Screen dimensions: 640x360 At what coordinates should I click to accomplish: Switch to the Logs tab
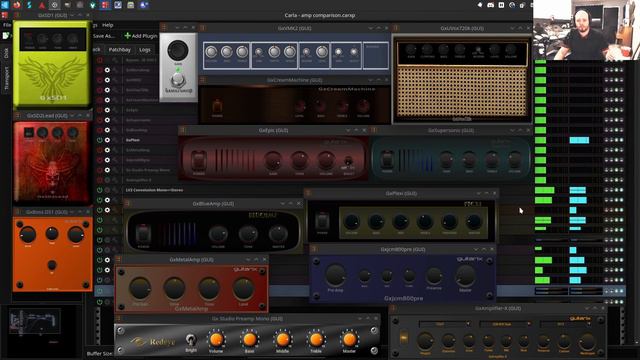click(x=145, y=50)
